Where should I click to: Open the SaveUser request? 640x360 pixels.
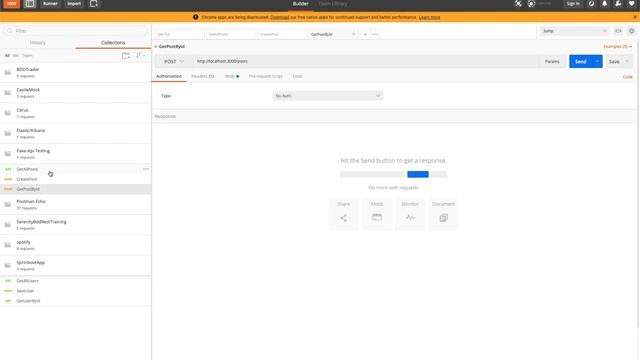pyautogui.click(x=76, y=291)
